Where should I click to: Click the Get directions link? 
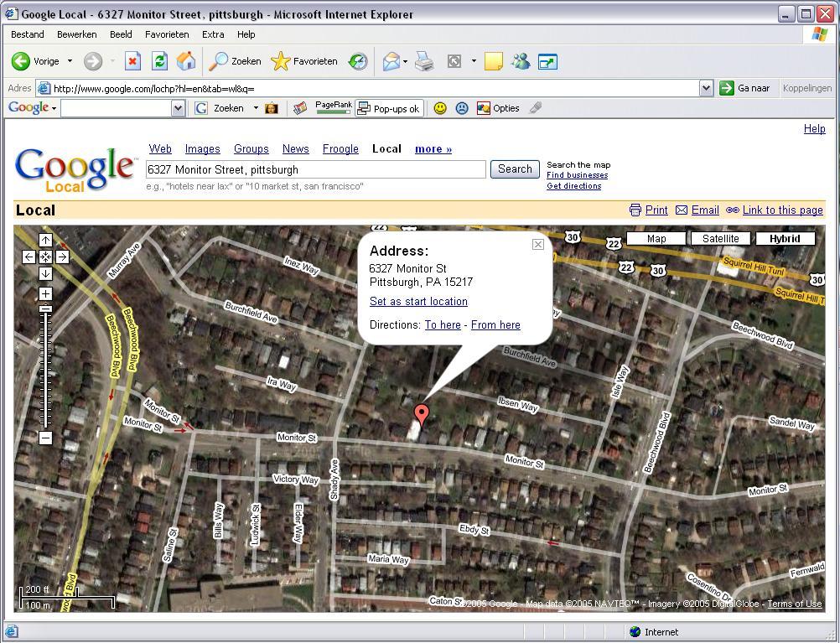[x=573, y=186]
